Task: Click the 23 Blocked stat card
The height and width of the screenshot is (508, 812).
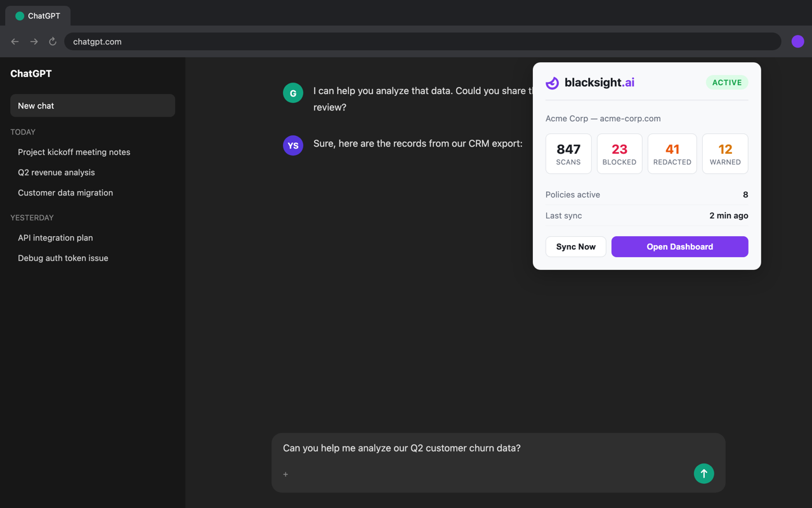Action: pos(620,154)
